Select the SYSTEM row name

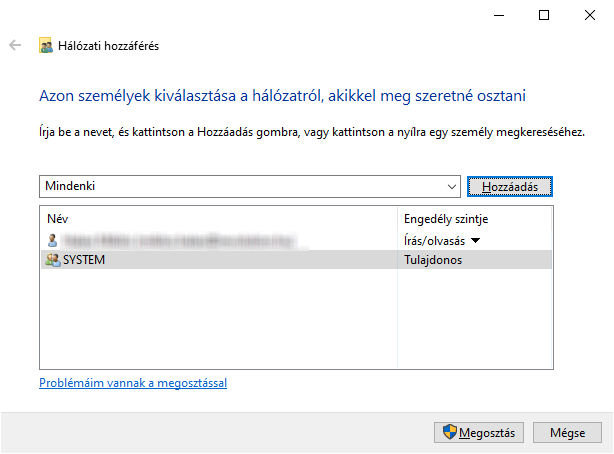point(84,260)
